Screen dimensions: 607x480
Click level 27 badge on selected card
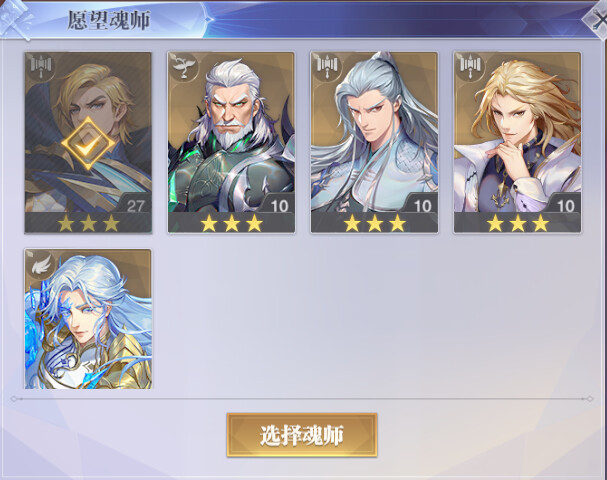[135, 206]
